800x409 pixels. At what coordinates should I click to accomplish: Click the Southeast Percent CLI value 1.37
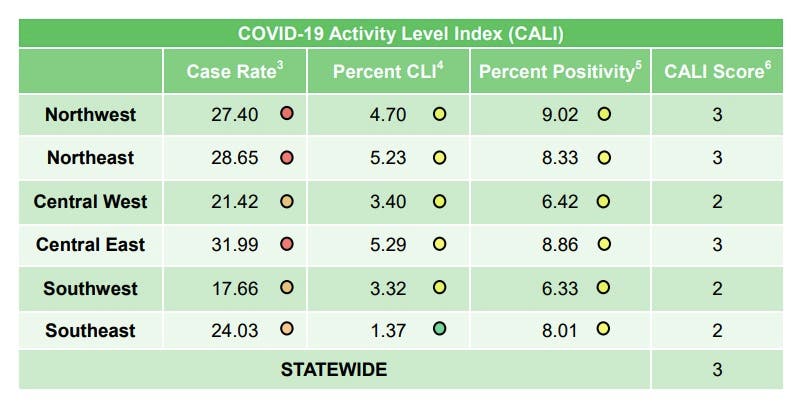point(388,329)
